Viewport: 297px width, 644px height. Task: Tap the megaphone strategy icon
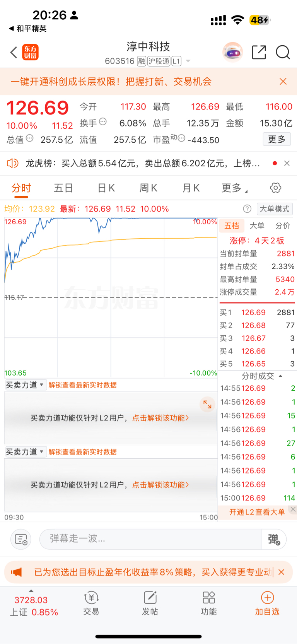17,572
